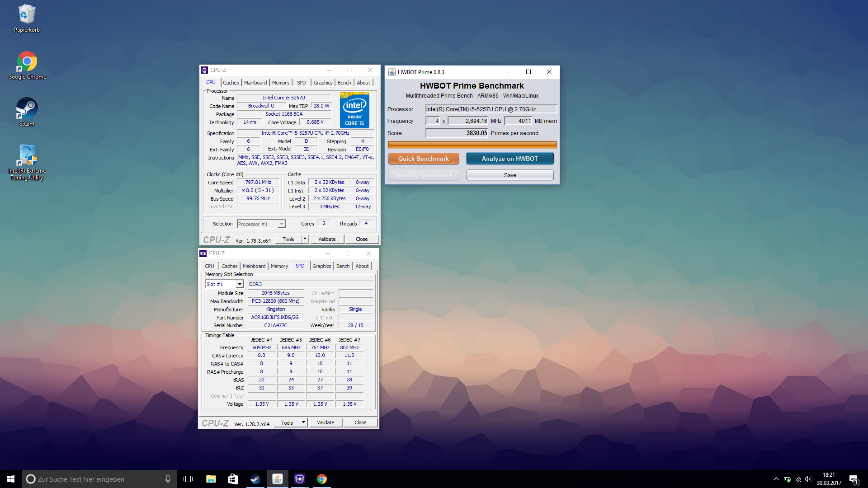Click the Kingston manufacturer field

[x=275, y=309]
